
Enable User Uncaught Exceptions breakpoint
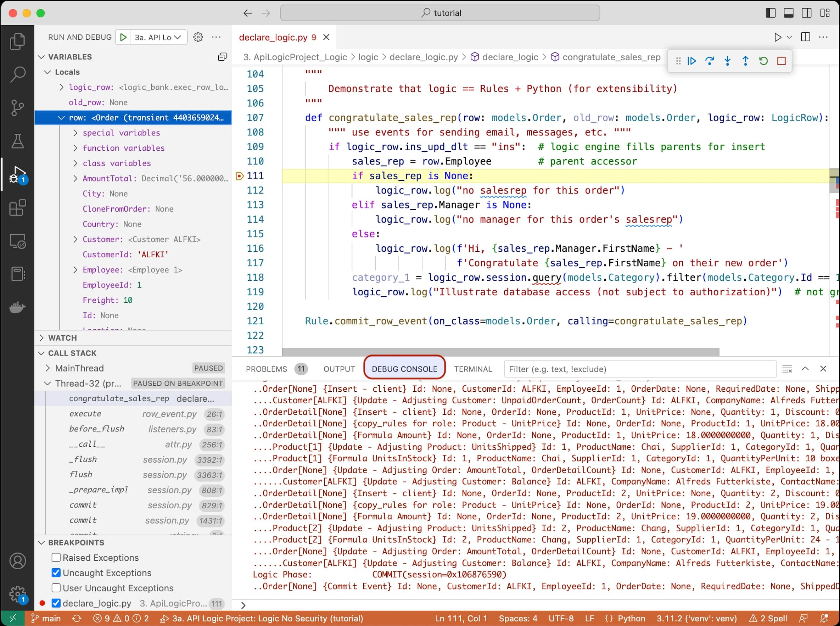[x=56, y=588]
